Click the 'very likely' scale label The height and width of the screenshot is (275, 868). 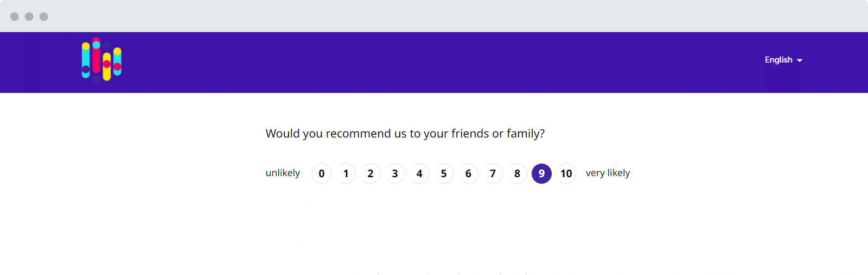click(608, 173)
